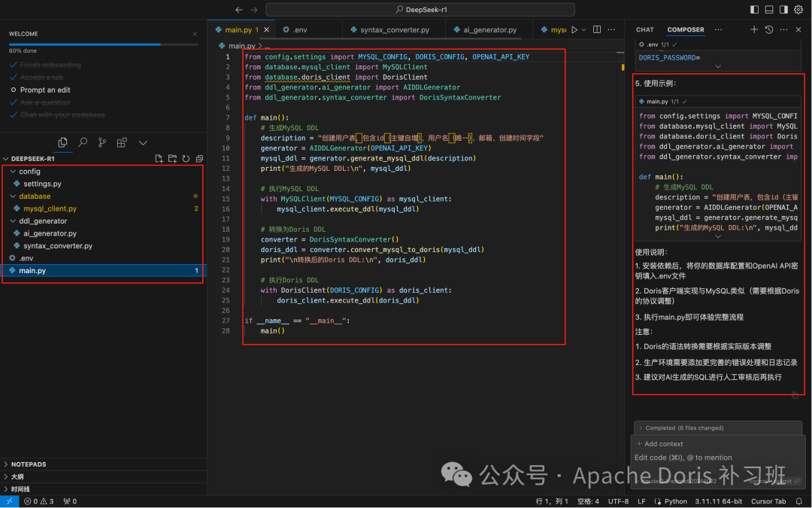Open the Extensions view icon
The height and width of the screenshot is (508, 812).
(x=122, y=142)
